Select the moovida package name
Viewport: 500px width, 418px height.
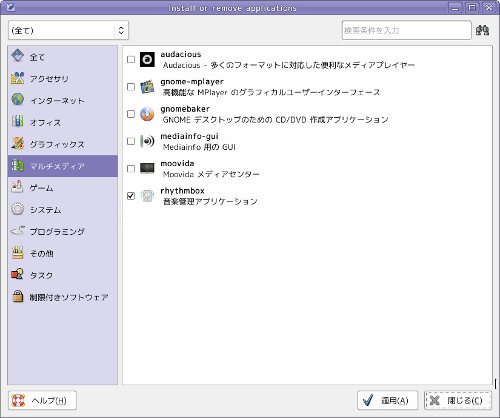177,163
